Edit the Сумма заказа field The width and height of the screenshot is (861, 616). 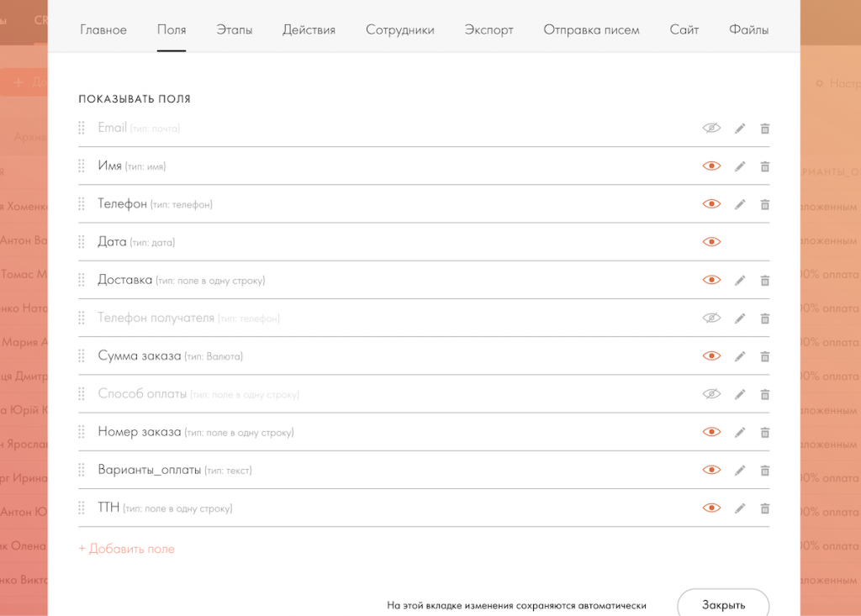pos(740,356)
